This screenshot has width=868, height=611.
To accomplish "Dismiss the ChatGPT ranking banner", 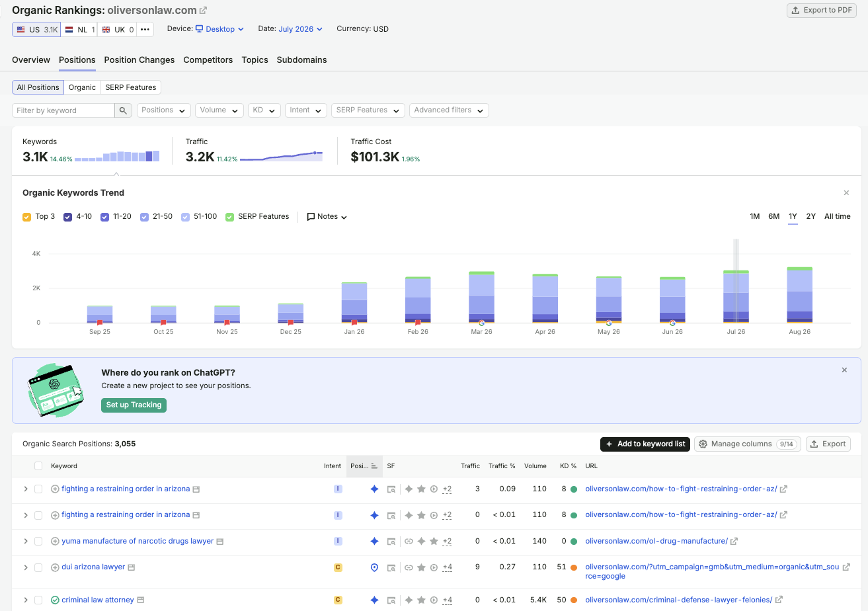I will tap(844, 370).
